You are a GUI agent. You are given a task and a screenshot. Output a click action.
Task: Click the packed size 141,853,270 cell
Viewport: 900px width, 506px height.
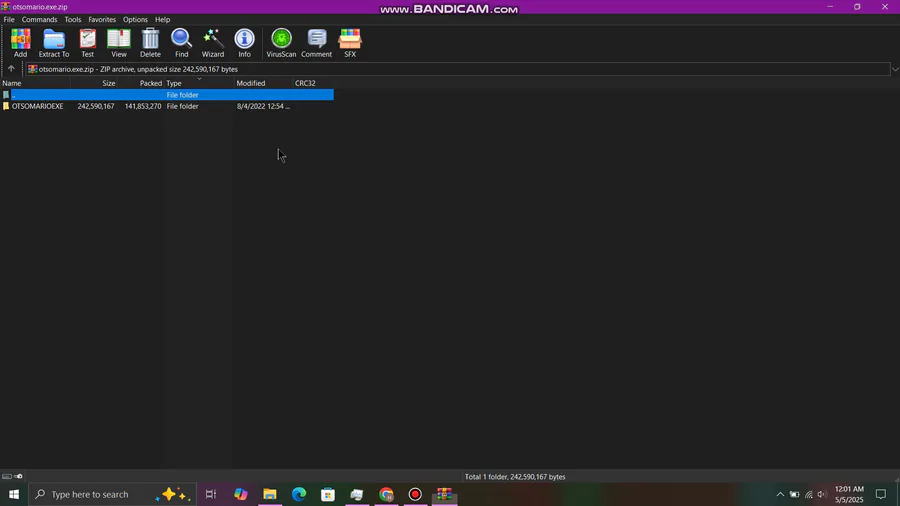click(143, 106)
